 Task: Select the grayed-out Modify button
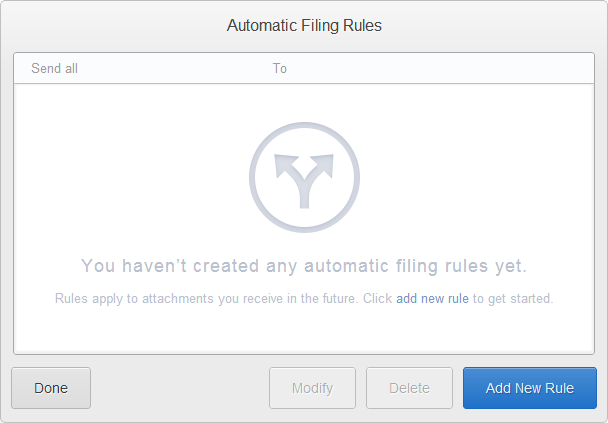tap(313, 388)
